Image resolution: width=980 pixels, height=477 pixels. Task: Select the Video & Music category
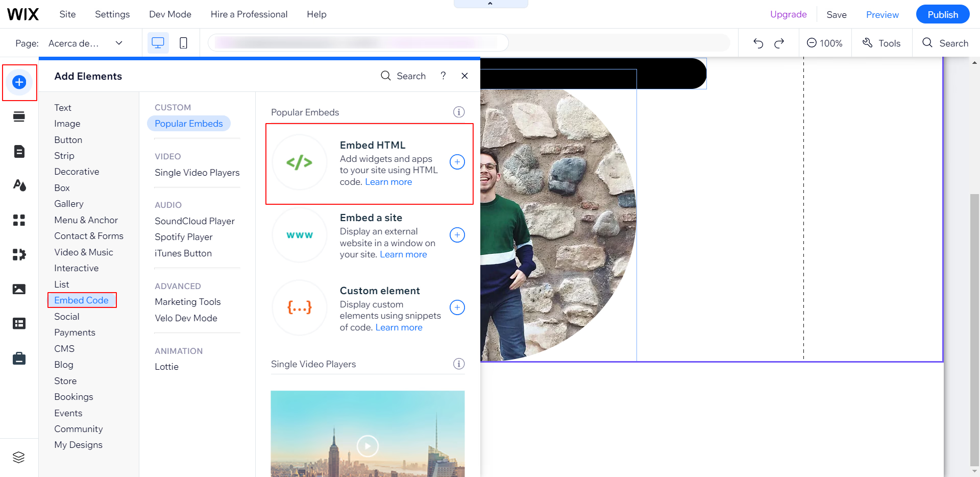[x=84, y=252]
